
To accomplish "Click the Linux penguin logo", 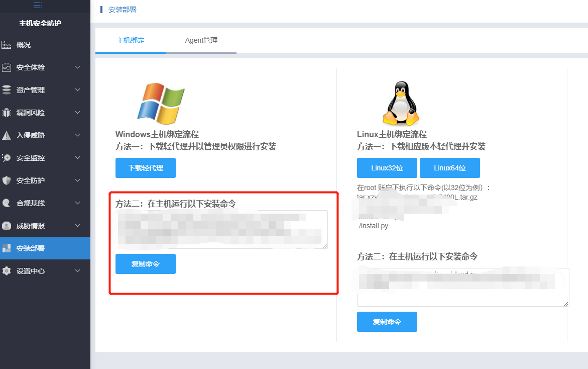I will click(x=401, y=104).
